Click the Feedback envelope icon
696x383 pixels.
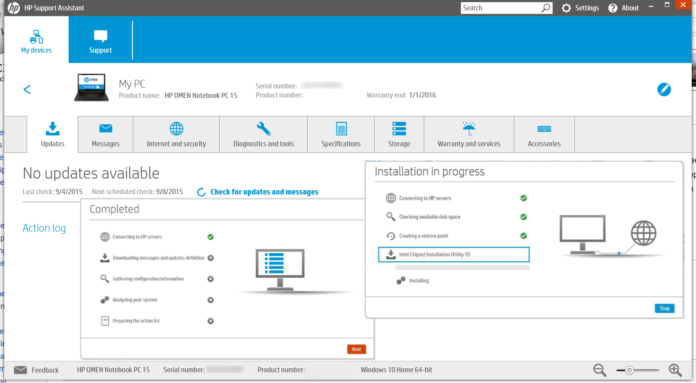click(20, 370)
